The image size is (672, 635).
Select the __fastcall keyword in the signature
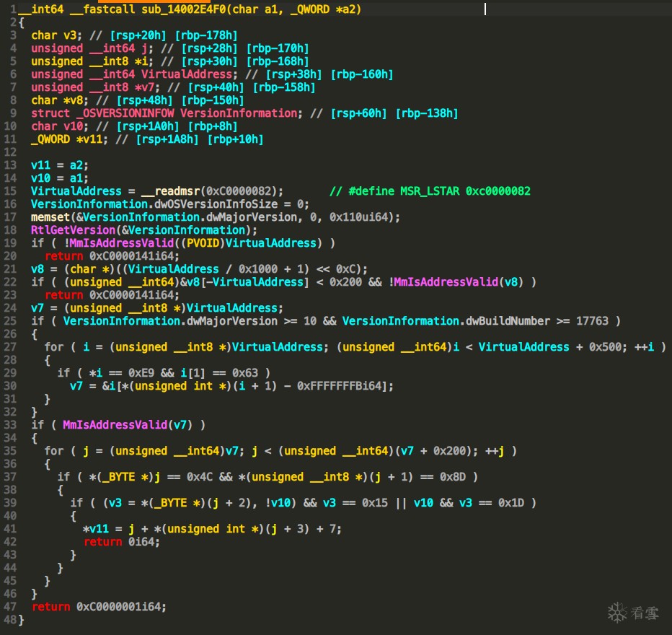102,9
